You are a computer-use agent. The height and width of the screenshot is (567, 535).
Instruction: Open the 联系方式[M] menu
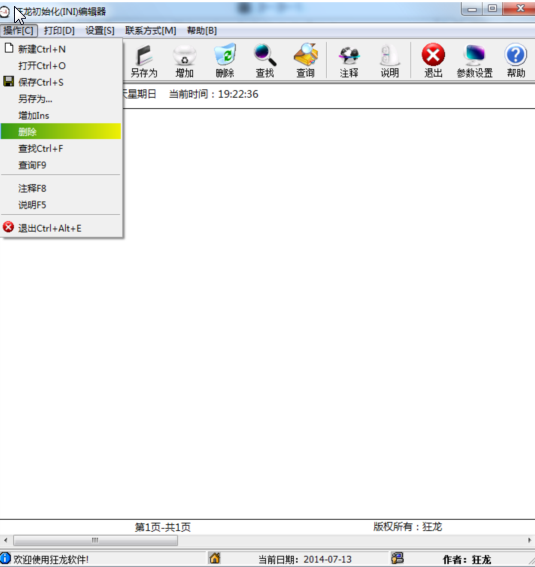[x=151, y=31]
